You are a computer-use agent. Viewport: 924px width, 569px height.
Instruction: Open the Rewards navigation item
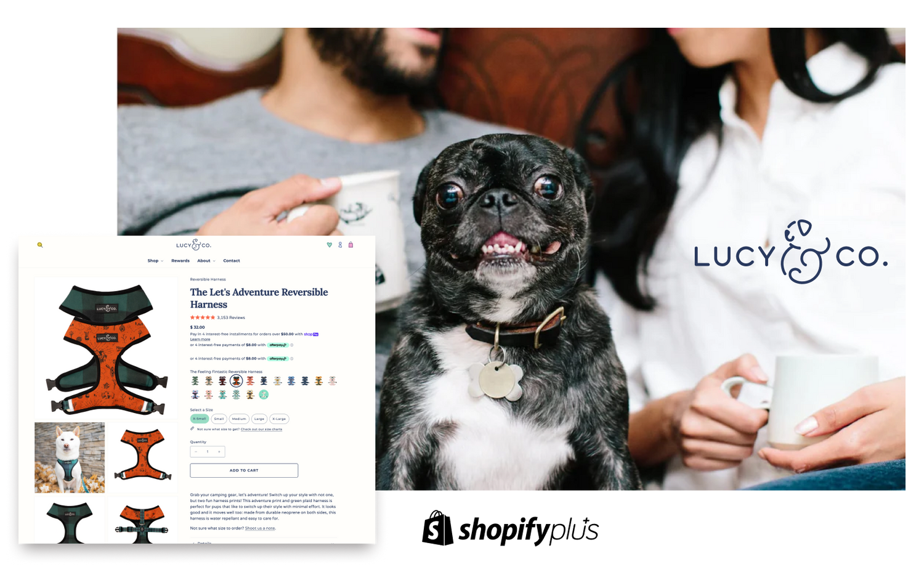click(x=180, y=261)
